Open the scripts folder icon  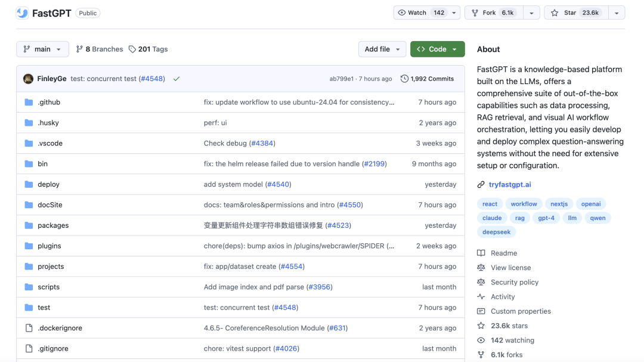coord(29,287)
